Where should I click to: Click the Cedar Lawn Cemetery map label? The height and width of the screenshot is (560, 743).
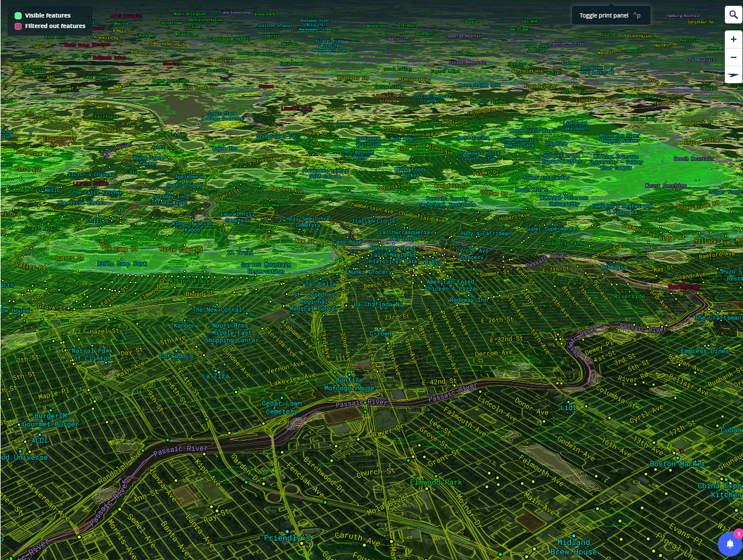pyautogui.click(x=282, y=407)
